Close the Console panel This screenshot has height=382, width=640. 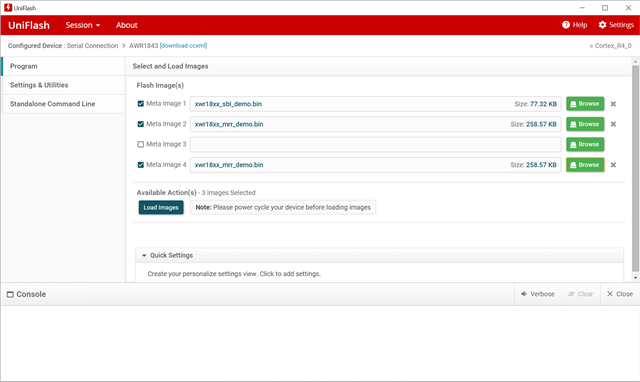620,294
